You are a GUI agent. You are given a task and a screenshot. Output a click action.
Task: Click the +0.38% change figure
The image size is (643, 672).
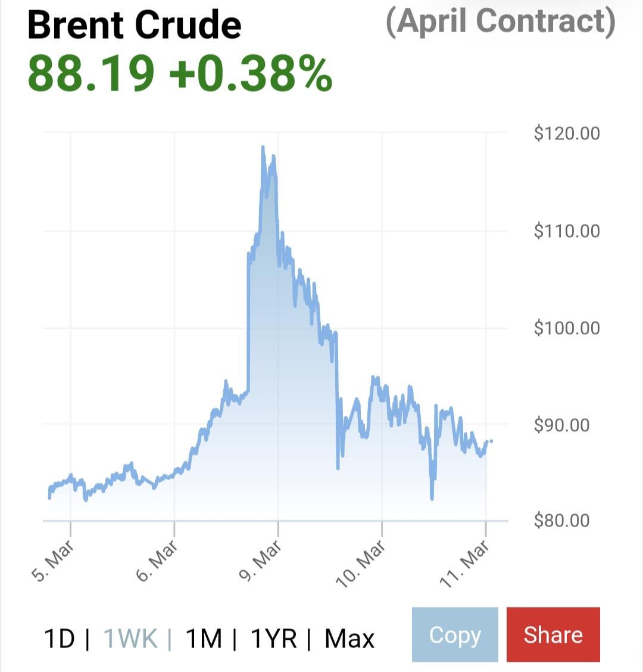click(250, 74)
